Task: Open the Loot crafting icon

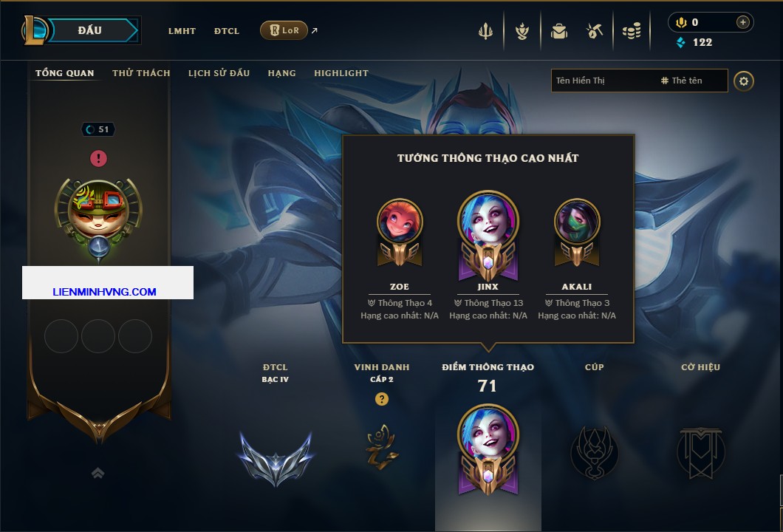Action: point(522,31)
